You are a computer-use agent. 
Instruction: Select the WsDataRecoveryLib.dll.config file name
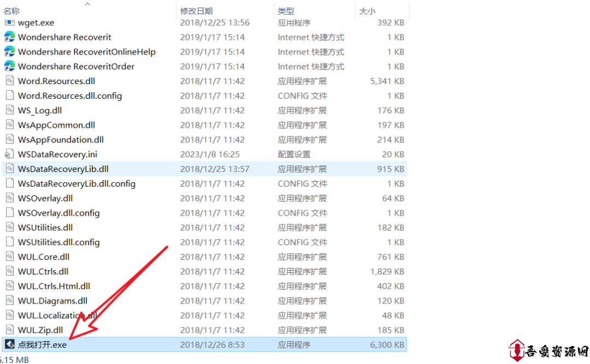pyautogui.click(x=77, y=184)
